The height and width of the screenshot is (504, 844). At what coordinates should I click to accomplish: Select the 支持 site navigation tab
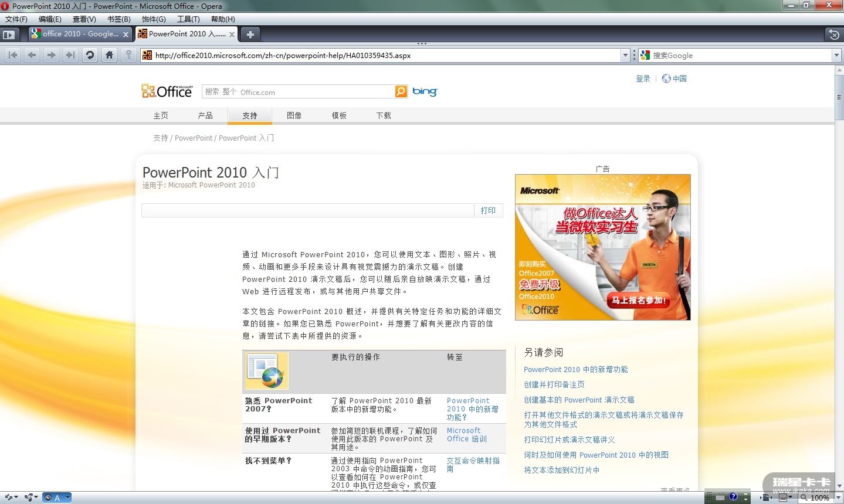[x=250, y=115]
